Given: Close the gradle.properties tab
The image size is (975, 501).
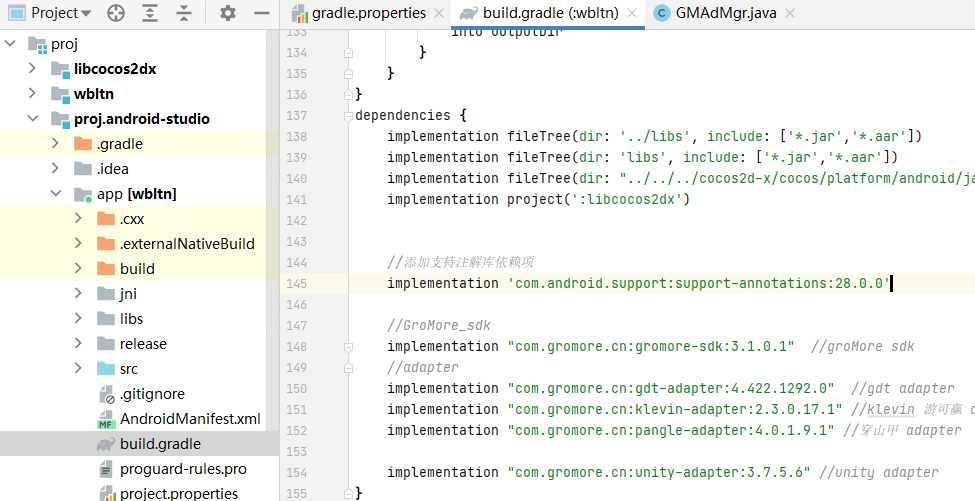Looking at the screenshot, I should coord(440,13).
